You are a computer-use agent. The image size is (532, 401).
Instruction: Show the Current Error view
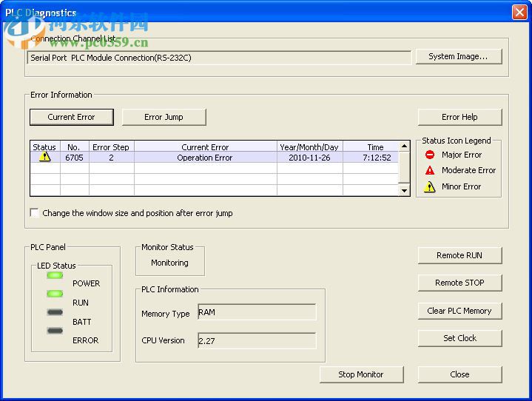click(x=72, y=117)
